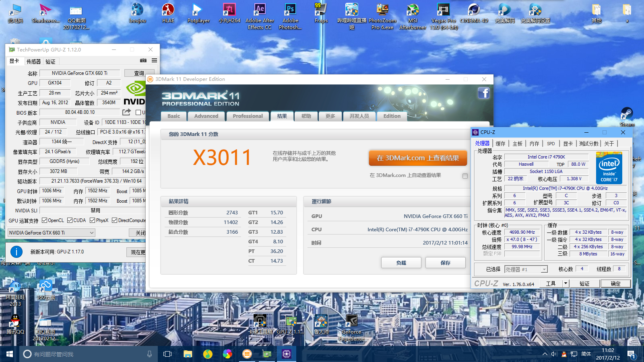Show hidden system tray icons
This screenshot has height=362, width=644.
point(545,354)
